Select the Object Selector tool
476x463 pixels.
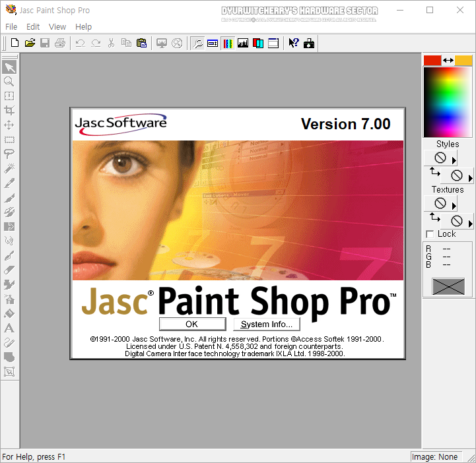[9, 371]
